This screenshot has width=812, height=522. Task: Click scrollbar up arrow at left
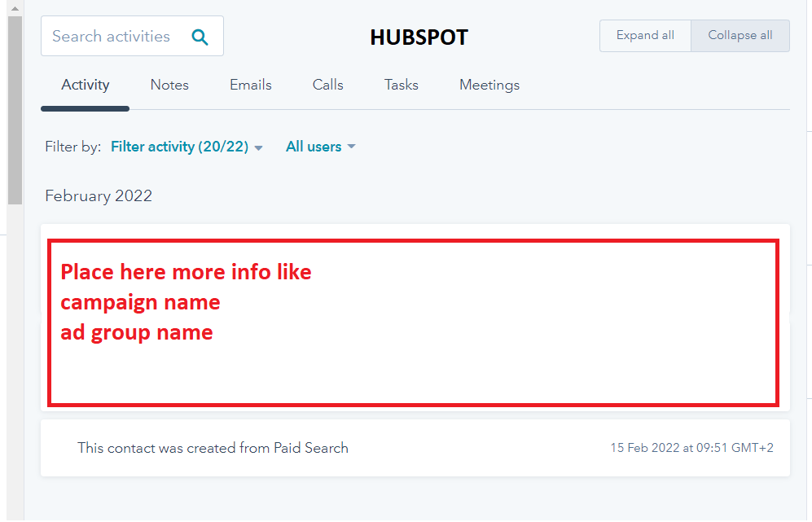coord(15,8)
